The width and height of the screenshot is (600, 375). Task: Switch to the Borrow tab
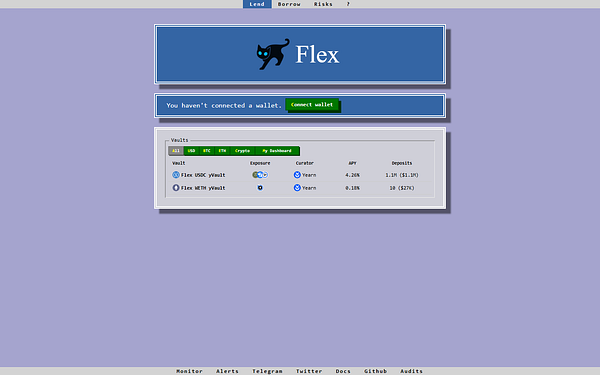tap(289, 4)
